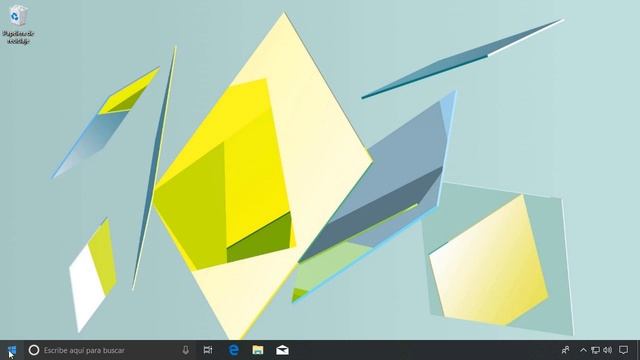Open the Windows Start menu

[12, 350]
